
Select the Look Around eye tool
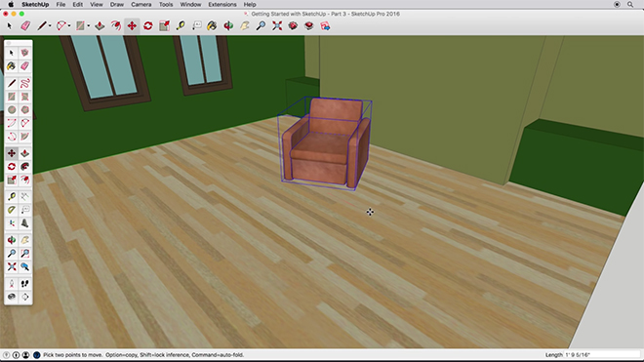coord(12,297)
